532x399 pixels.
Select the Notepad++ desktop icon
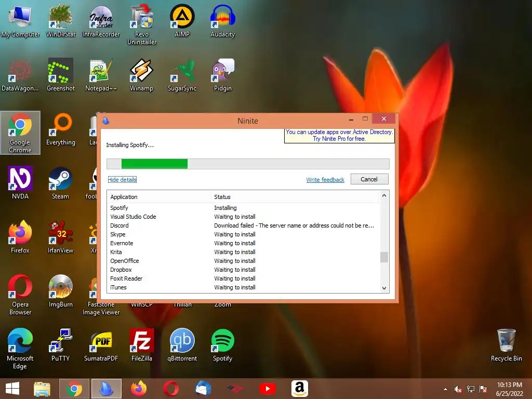101,75
